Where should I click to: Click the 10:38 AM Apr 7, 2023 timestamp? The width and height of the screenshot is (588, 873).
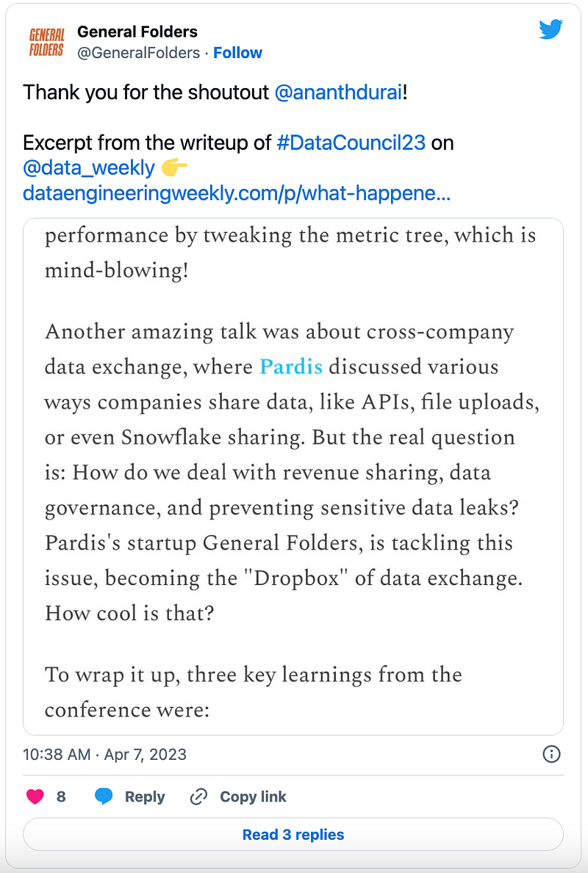(104, 755)
